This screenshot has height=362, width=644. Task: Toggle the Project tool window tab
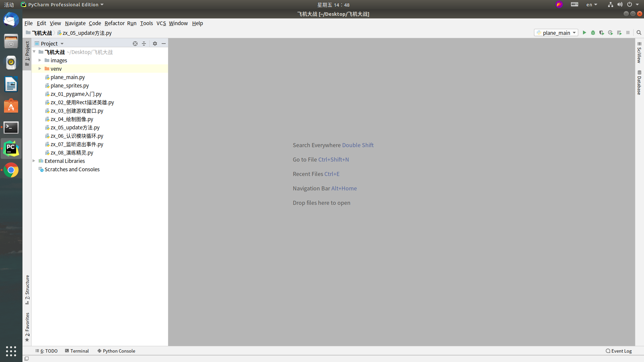tap(27, 53)
